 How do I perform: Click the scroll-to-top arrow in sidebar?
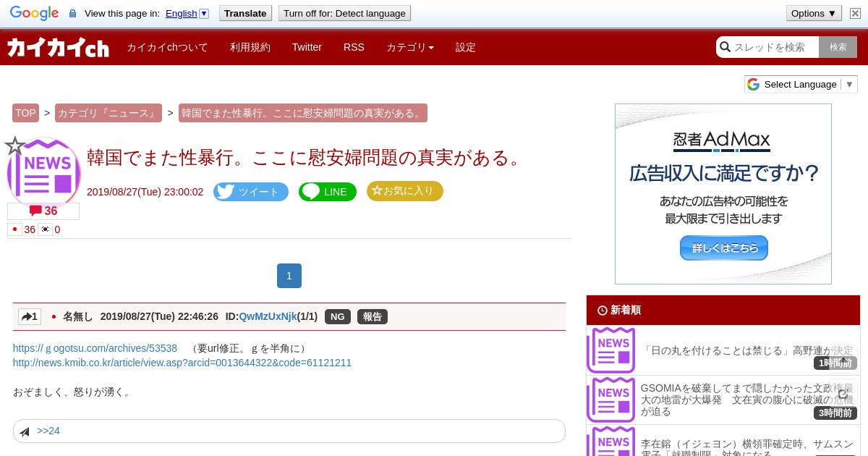843,358
